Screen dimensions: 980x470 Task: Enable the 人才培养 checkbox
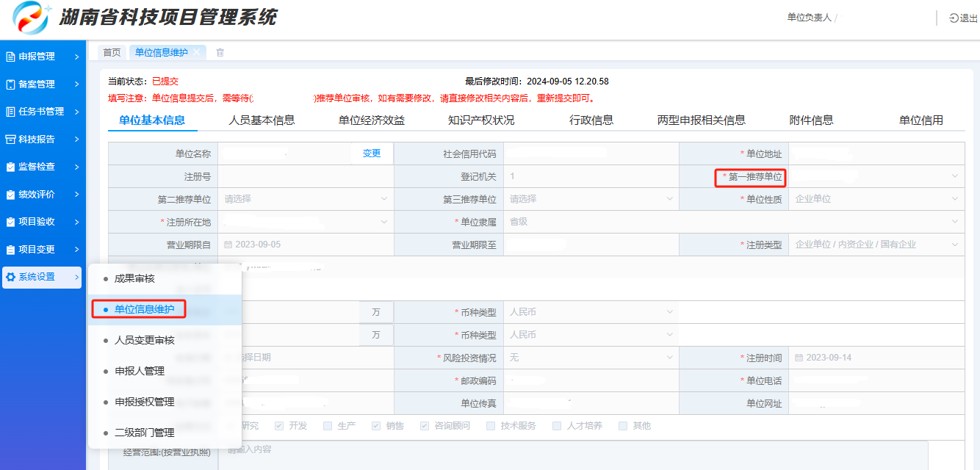coord(557,426)
